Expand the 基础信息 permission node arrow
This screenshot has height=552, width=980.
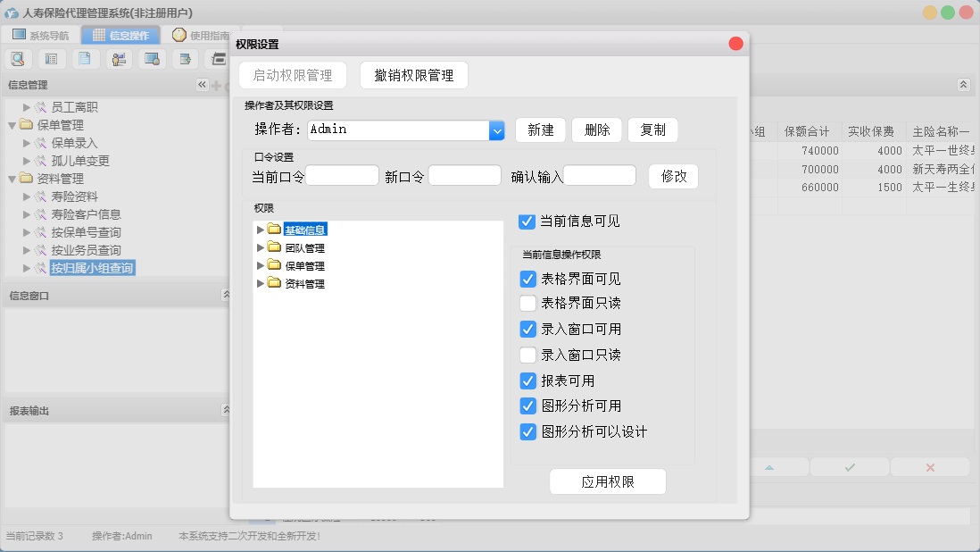pos(261,230)
